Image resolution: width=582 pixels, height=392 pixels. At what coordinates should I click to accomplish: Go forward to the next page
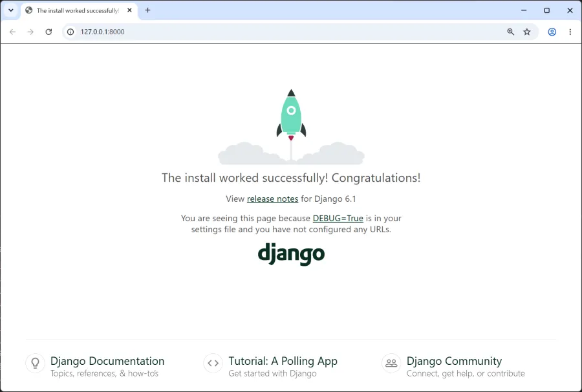(30, 32)
